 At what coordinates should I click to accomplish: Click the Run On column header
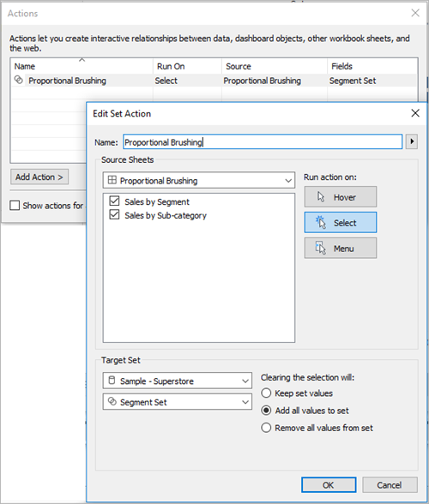(x=171, y=66)
